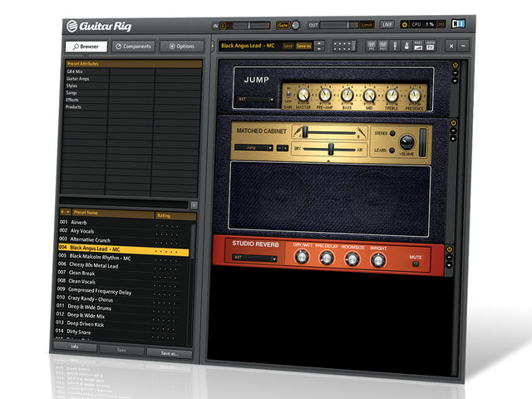Collapse the Matched Cabinet expanded view arrow
The height and width of the screenshot is (399, 532).
453,139
